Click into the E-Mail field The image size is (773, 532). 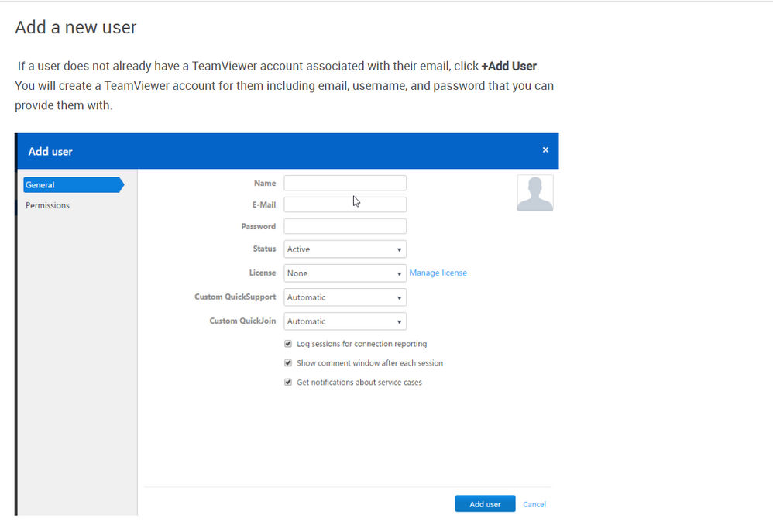(345, 204)
